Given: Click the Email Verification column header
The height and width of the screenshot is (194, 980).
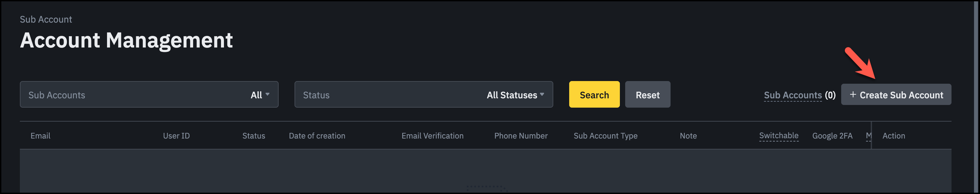Looking at the screenshot, I should click(432, 136).
